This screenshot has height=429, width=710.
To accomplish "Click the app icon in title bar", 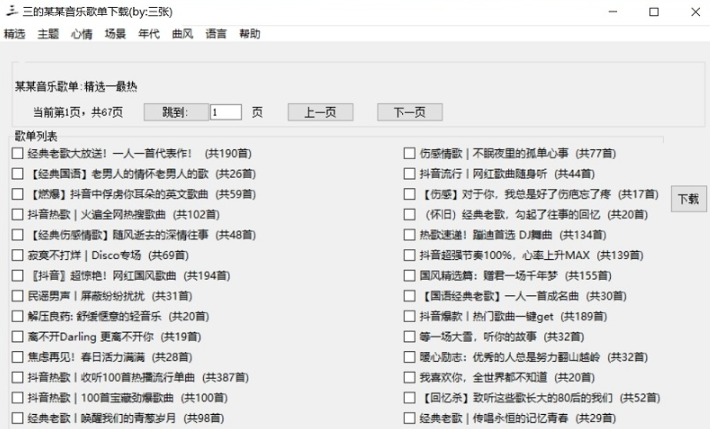I will 12,11.
